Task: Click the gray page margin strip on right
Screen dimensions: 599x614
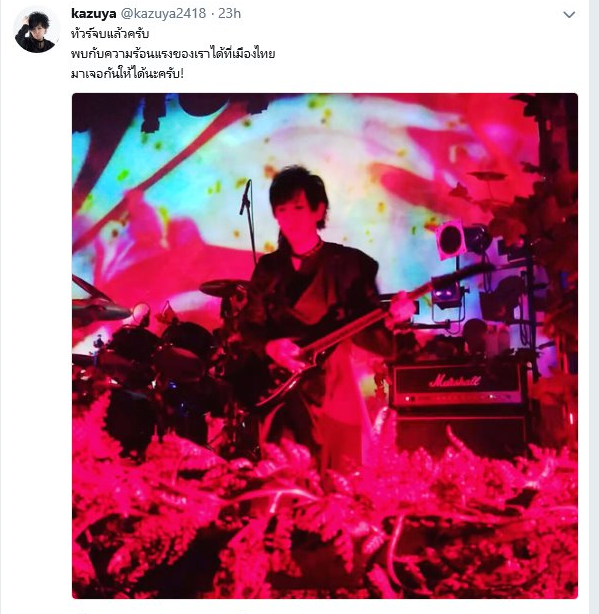Action: (x=594, y=307)
